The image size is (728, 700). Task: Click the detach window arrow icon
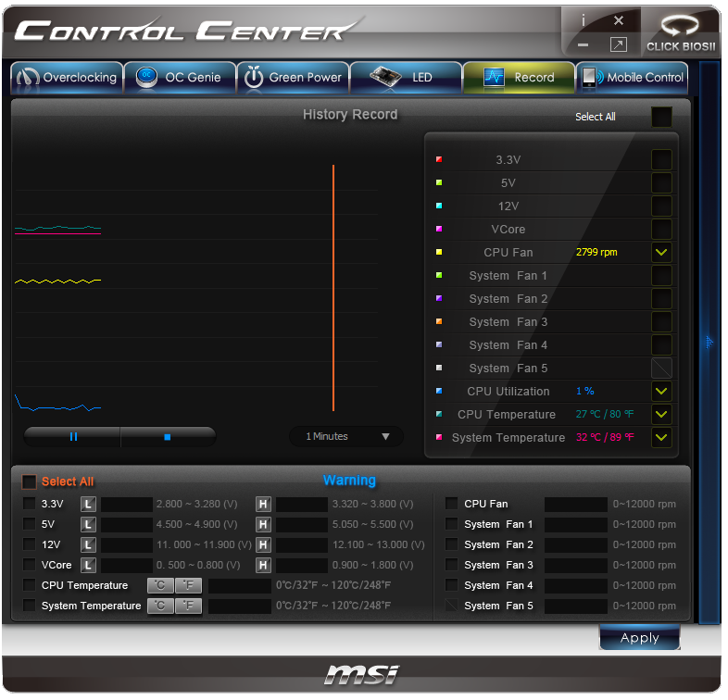click(619, 44)
